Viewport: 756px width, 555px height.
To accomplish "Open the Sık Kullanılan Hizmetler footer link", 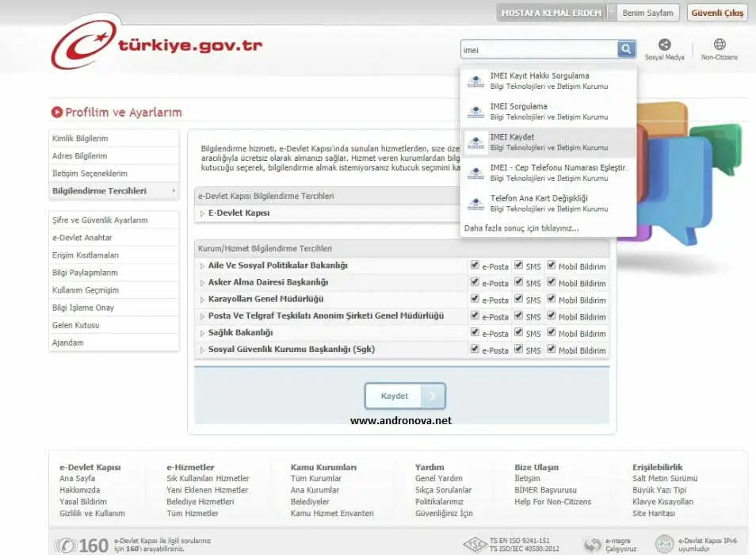I will click(208, 478).
